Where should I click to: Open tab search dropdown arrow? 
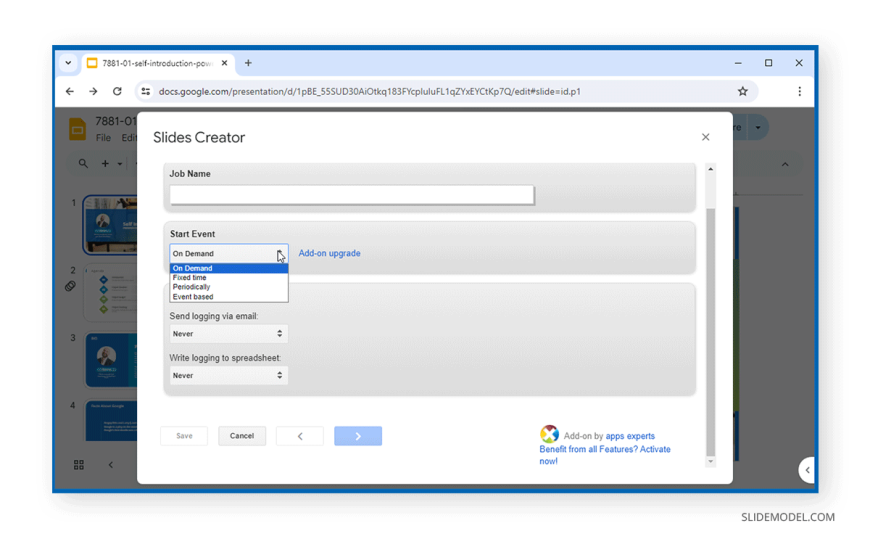68,63
